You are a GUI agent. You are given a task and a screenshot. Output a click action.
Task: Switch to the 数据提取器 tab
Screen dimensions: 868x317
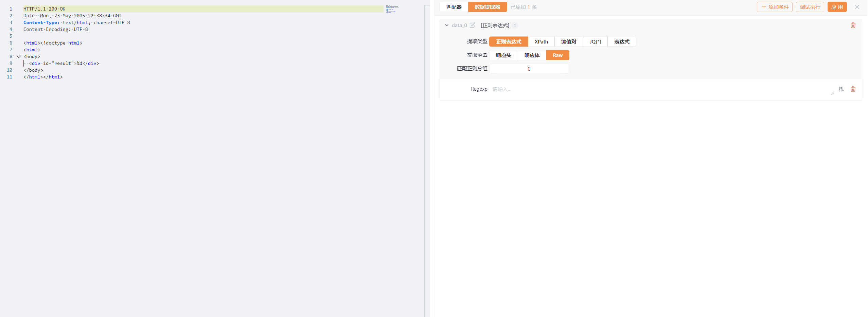pyautogui.click(x=487, y=7)
